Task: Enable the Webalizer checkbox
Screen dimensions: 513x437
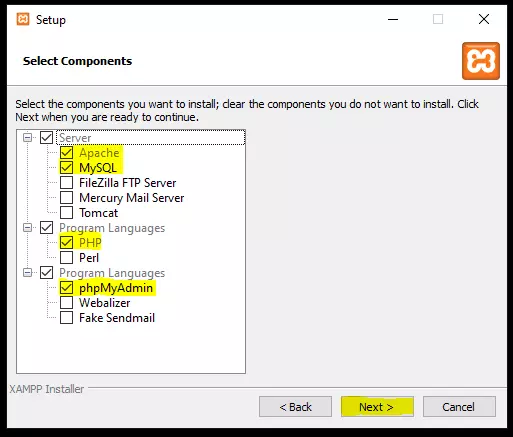Action: tap(66, 303)
